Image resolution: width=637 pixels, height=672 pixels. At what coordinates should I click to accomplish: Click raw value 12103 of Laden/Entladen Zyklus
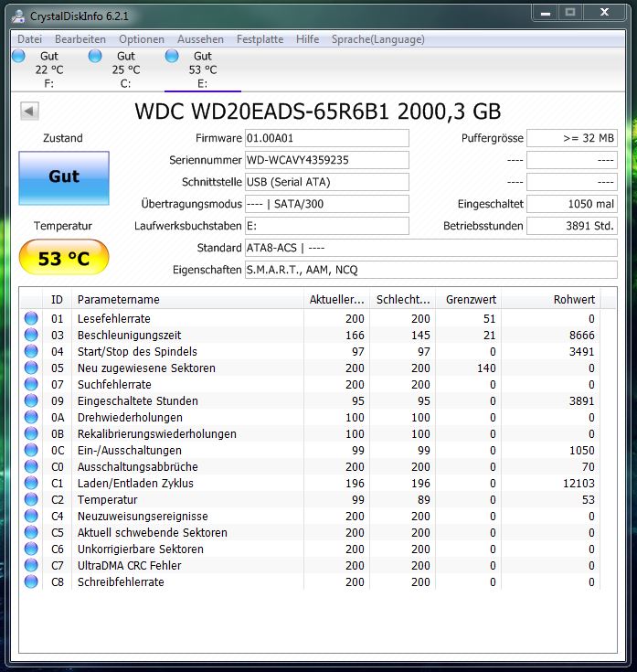tap(579, 484)
